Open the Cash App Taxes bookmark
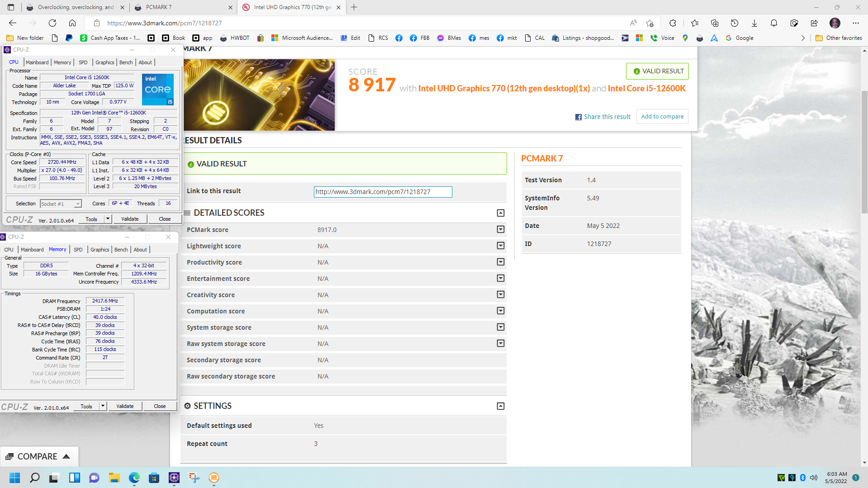868x488 pixels. pyautogui.click(x=110, y=38)
